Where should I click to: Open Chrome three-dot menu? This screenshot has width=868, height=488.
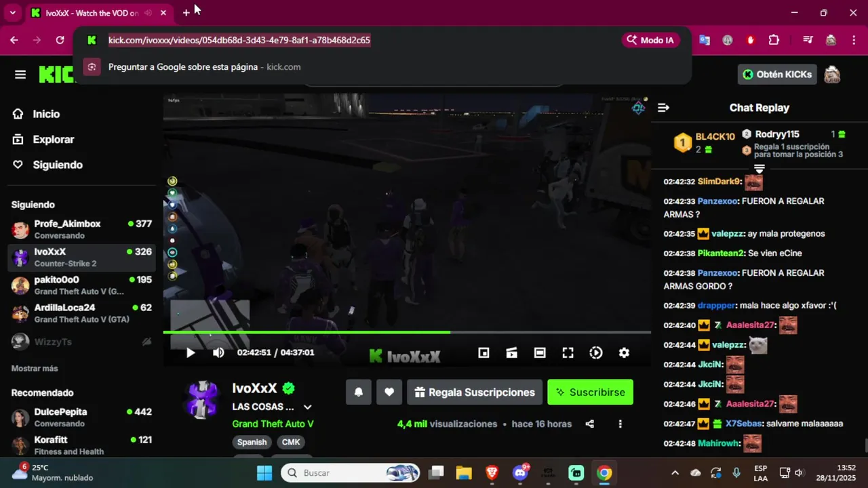(x=854, y=40)
